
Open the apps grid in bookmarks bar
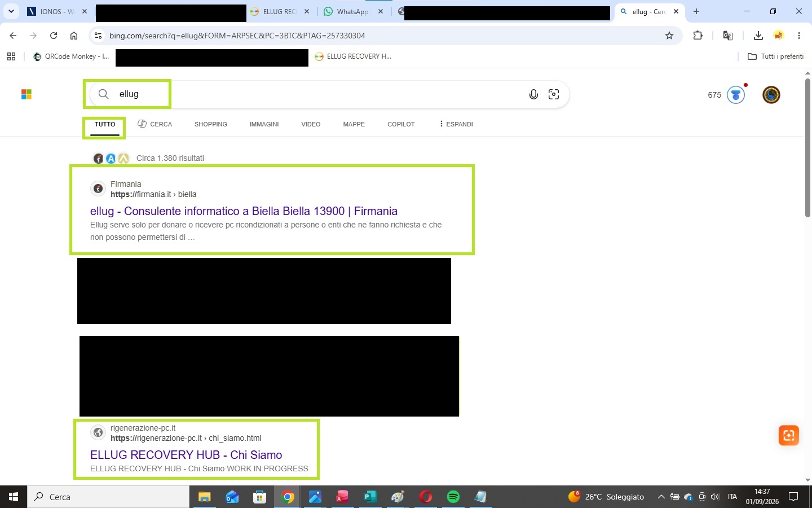click(11, 56)
